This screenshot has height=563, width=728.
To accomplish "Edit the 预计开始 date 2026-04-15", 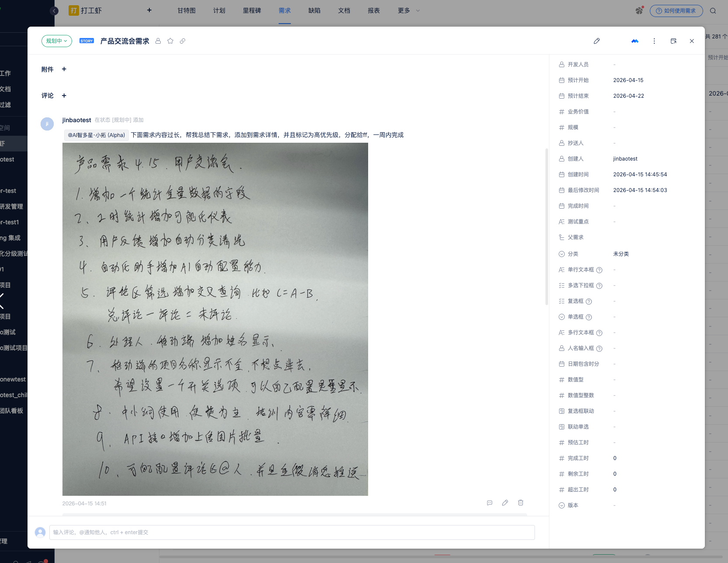I will 628,80.
